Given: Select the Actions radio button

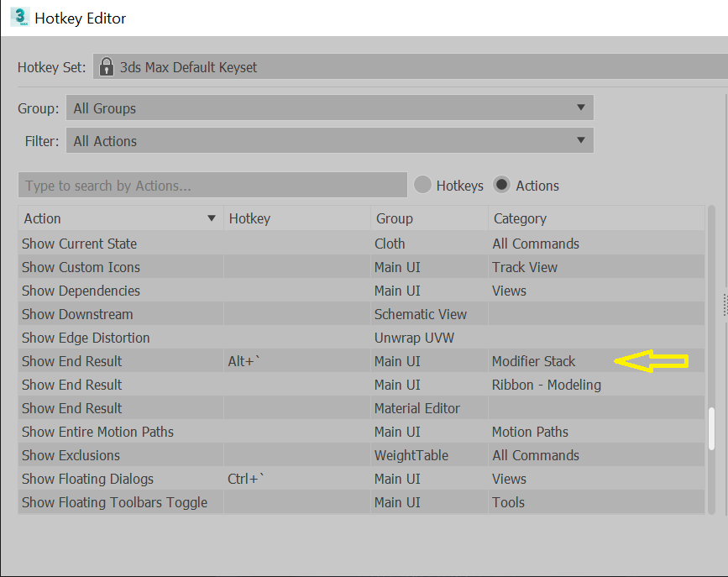Looking at the screenshot, I should pyautogui.click(x=502, y=186).
